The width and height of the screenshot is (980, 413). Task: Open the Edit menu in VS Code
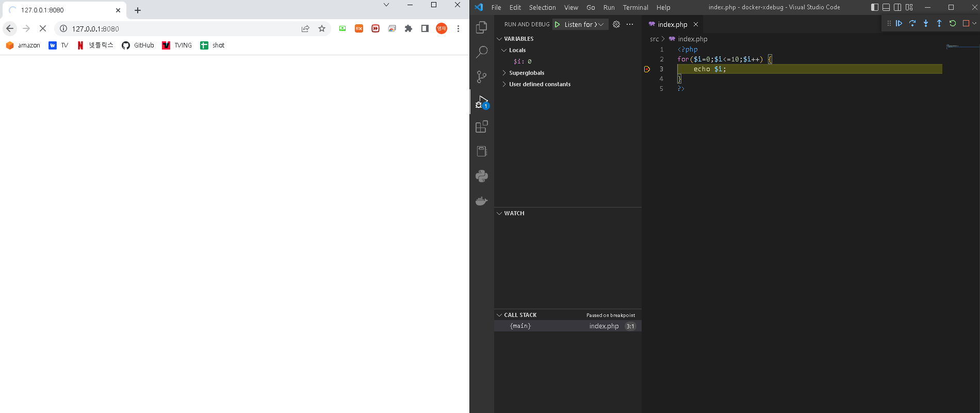point(515,7)
